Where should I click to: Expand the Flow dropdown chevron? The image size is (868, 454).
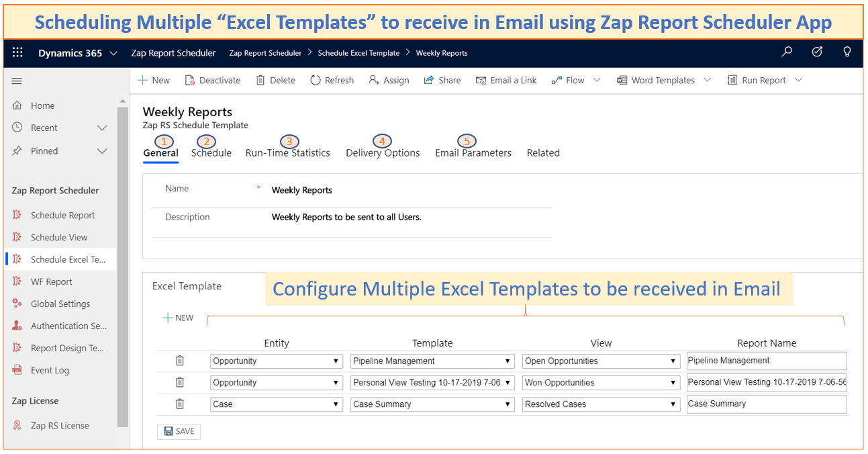pos(597,80)
